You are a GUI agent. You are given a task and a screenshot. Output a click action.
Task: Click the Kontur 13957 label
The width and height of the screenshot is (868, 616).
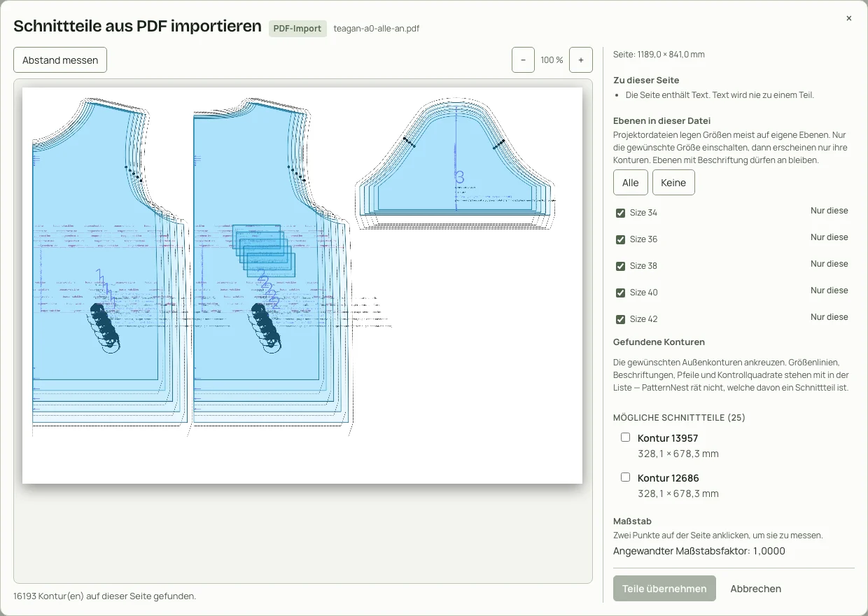click(668, 438)
